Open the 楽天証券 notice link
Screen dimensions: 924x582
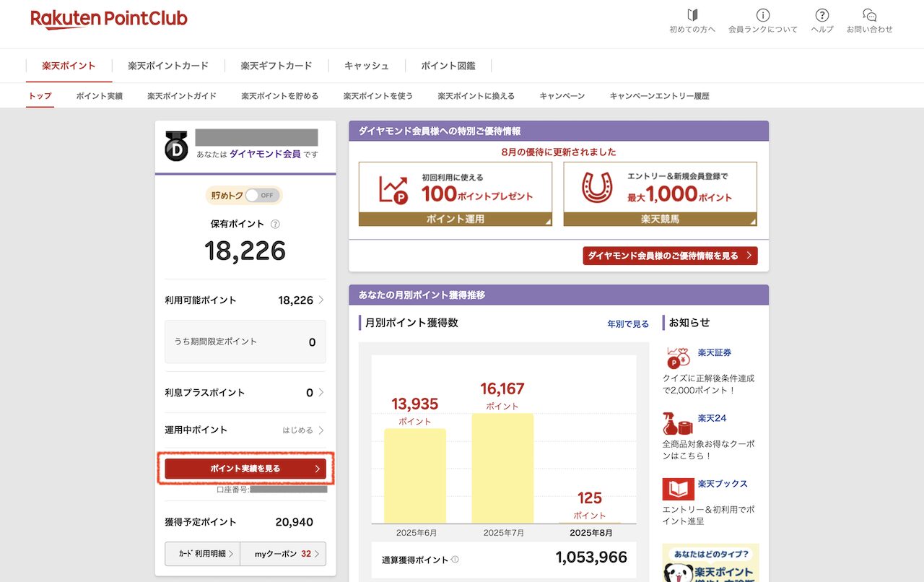tap(715, 352)
